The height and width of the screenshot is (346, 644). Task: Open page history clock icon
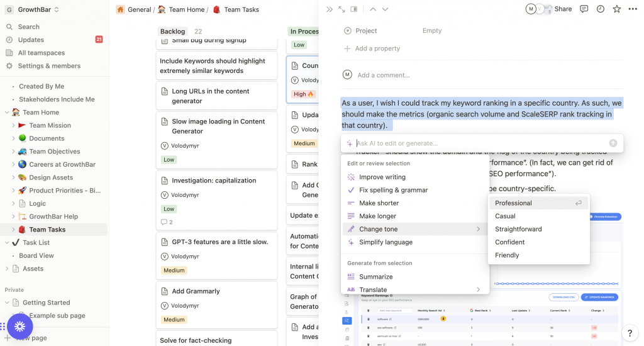pos(601,9)
